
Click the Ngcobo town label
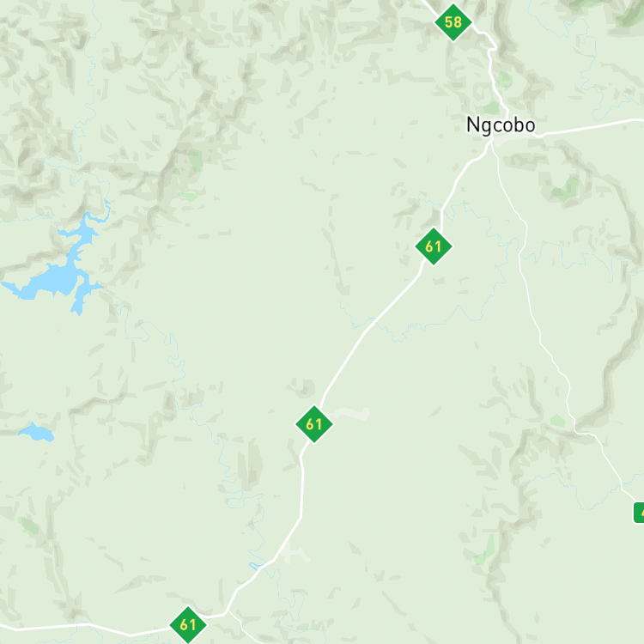(501, 125)
